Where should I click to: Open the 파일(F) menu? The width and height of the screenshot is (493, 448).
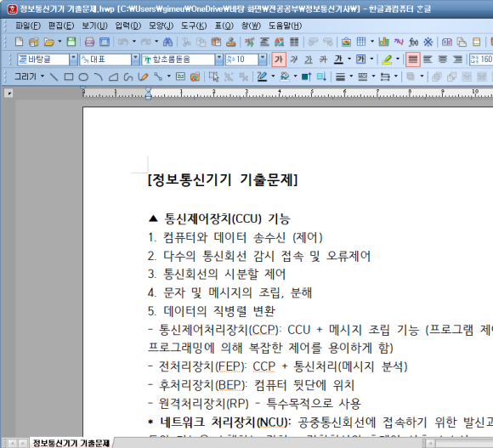point(28,26)
